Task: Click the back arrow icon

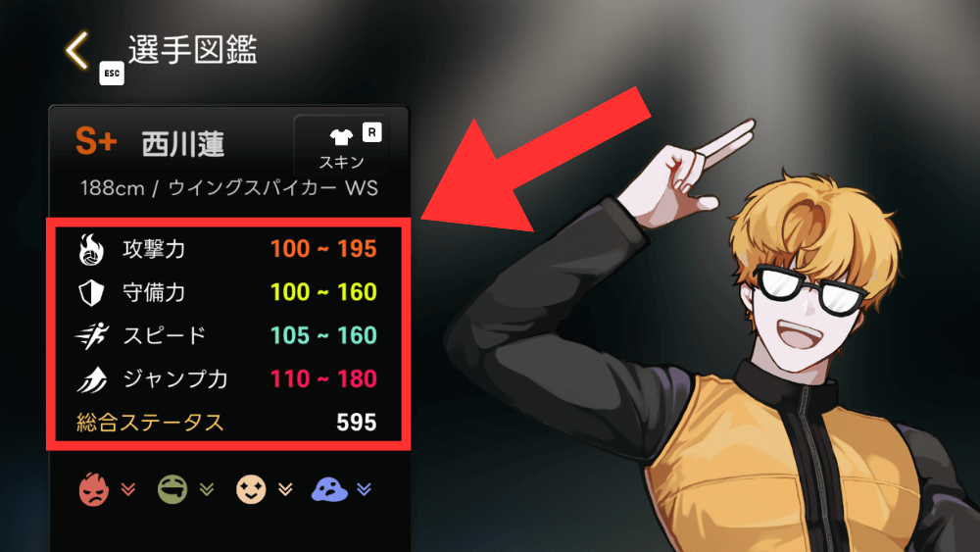Action: (76, 50)
